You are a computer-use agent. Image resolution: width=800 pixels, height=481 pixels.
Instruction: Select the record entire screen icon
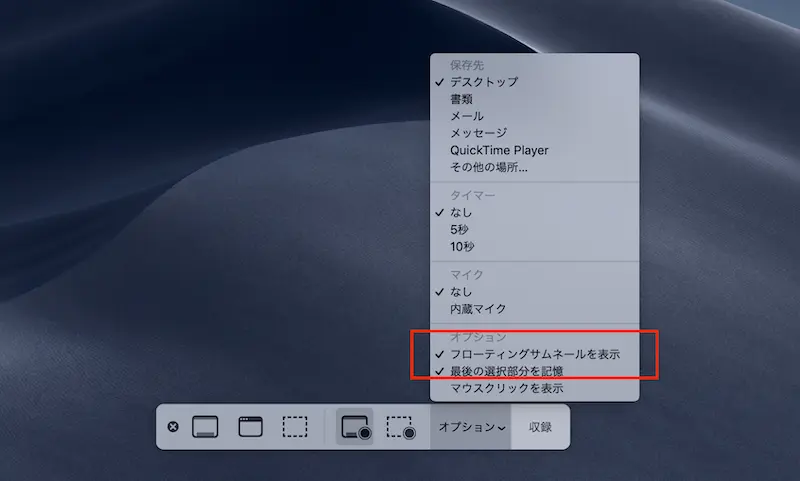[355, 427]
